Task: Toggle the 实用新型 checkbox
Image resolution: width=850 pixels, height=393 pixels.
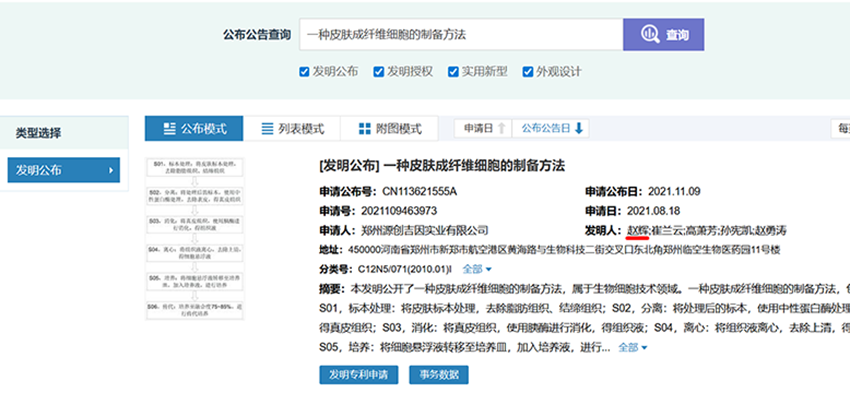Action: (453, 72)
